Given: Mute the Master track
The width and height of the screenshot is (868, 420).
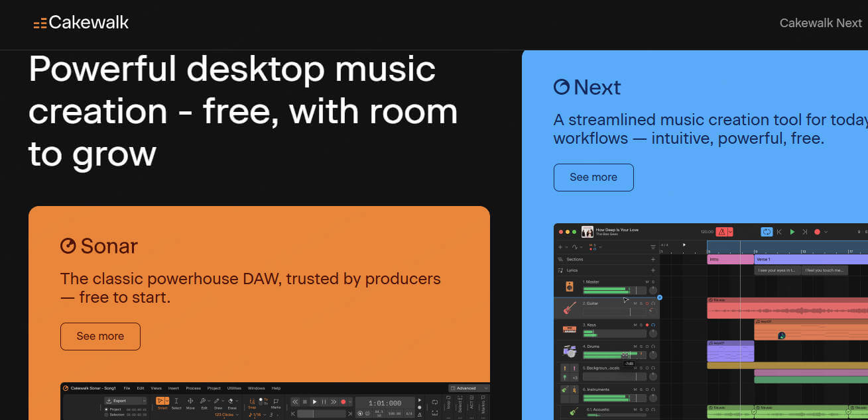Looking at the screenshot, I should click(x=647, y=282).
